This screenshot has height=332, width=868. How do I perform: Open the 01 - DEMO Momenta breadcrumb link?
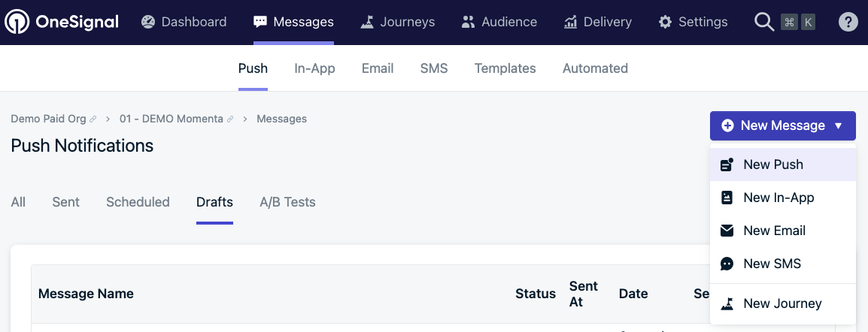171,119
